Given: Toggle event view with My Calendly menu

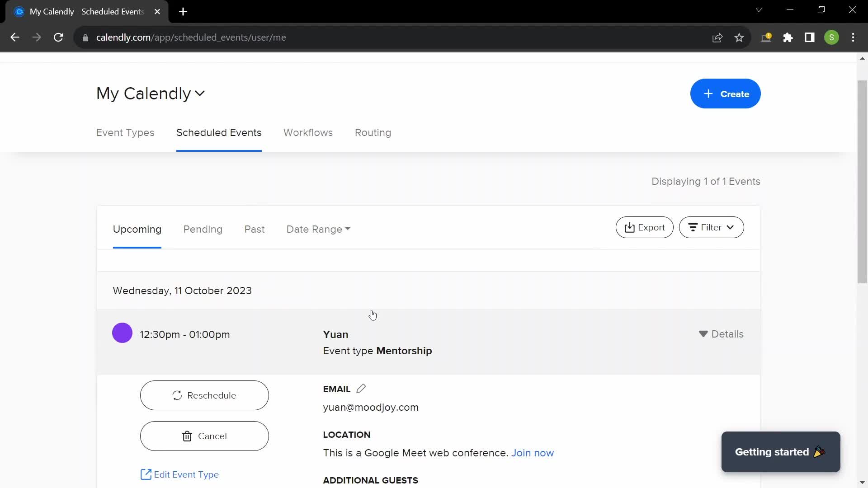Looking at the screenshot, I should (151, 94).
